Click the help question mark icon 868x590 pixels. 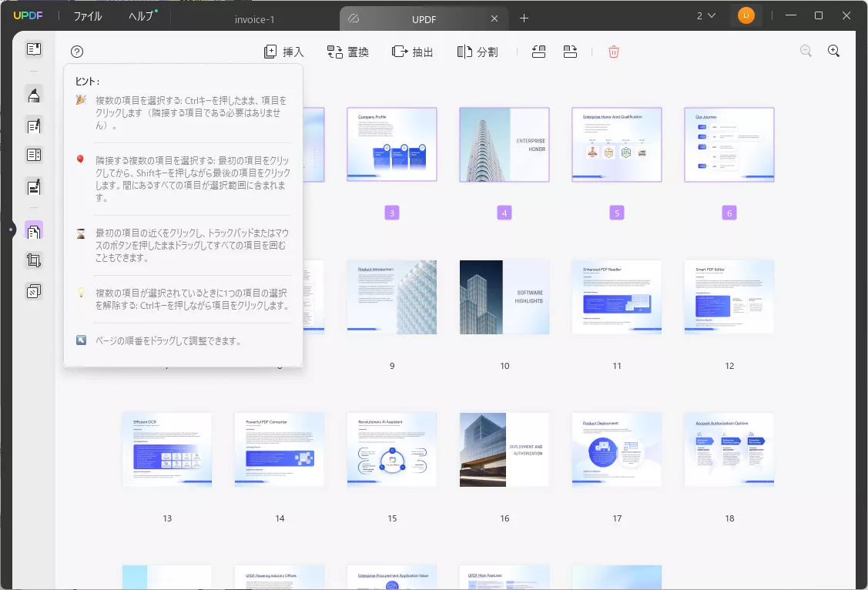click(x=77, y=52)
